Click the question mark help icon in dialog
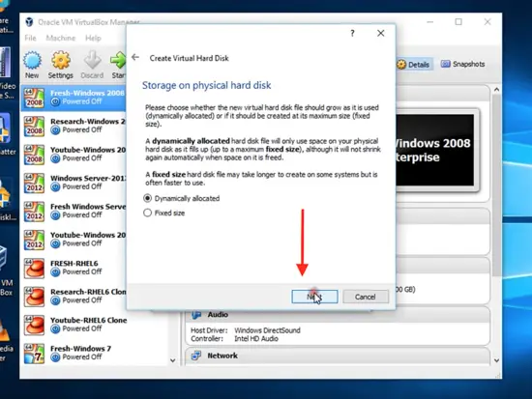 coord(352,33)
